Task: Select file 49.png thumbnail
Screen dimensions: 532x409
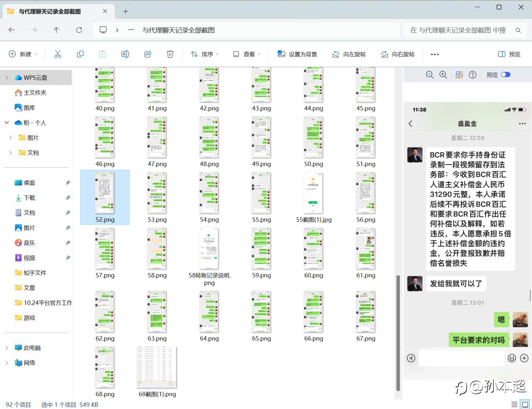Action: coord(261,137)
